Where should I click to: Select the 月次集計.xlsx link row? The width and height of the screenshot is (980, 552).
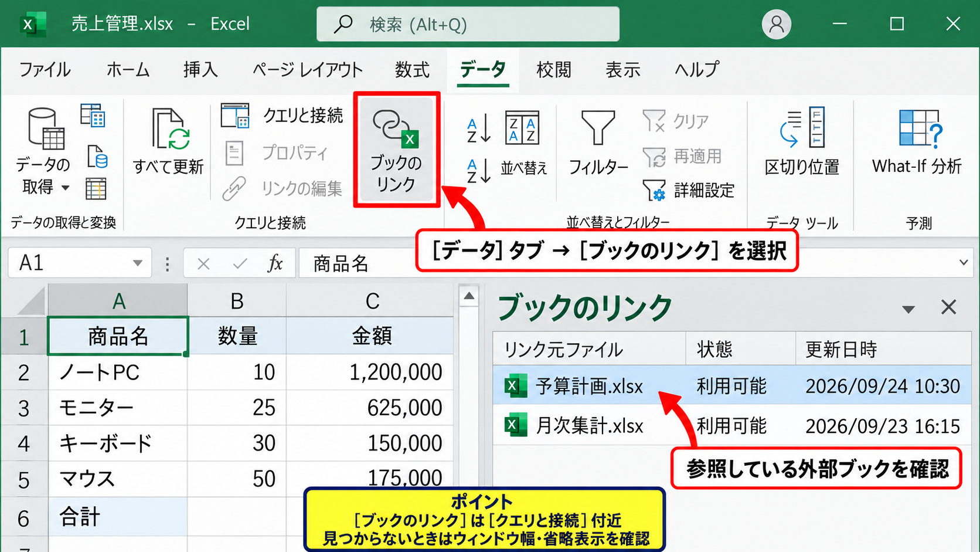732,425
